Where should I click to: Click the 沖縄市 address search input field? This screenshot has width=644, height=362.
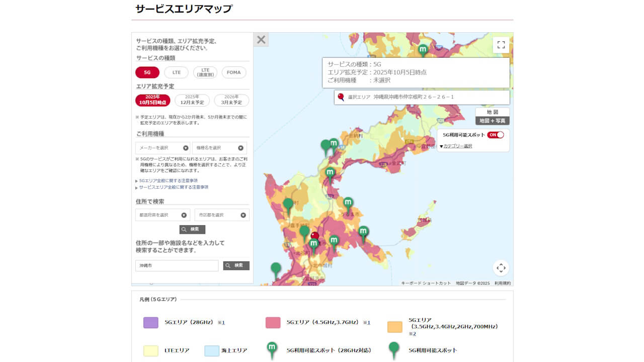click(177, 265)
